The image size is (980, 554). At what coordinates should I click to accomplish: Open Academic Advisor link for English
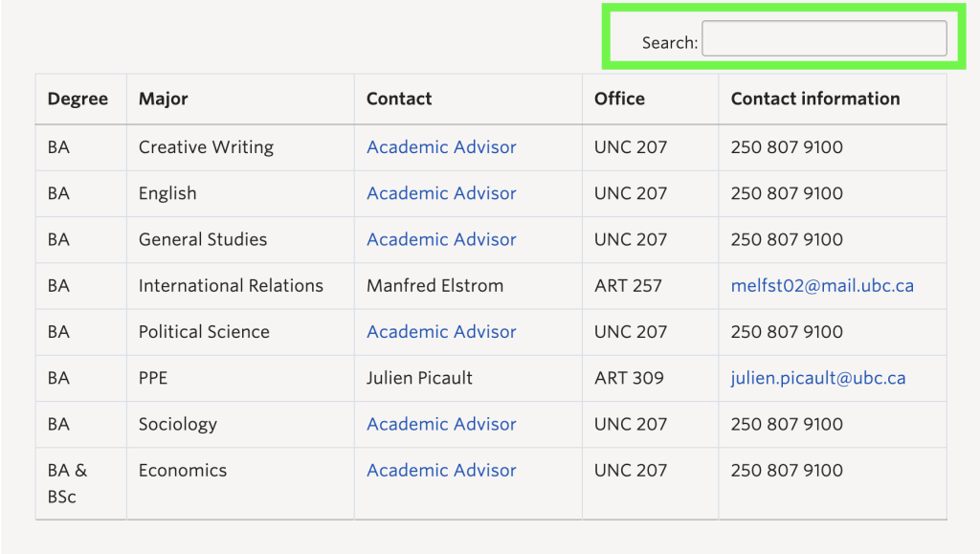[x=441, y=193]
